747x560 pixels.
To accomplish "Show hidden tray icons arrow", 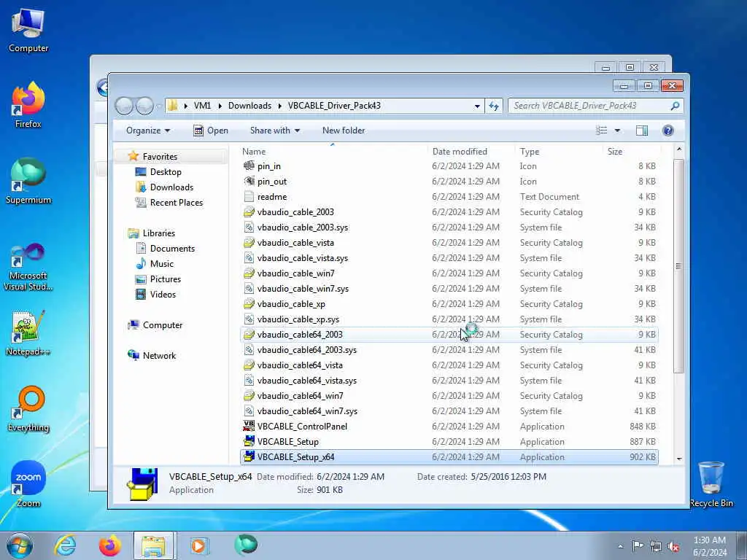I will (x=620, y=547).
